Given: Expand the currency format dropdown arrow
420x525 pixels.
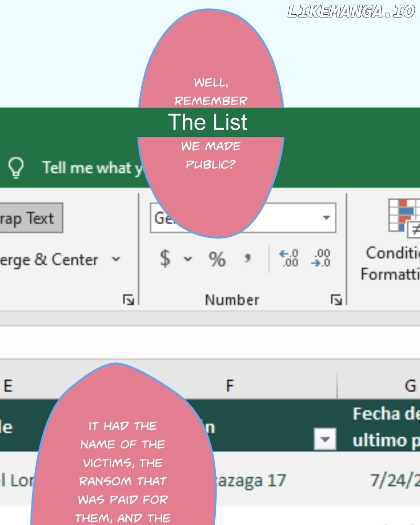Looking at the screenshot, I should click(188, 259).
